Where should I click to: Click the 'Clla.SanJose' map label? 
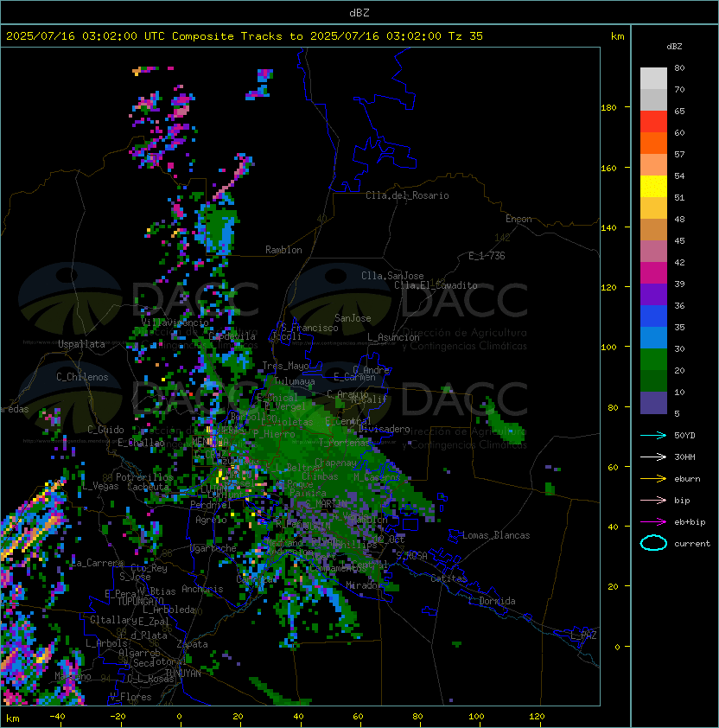coord(392,276)
